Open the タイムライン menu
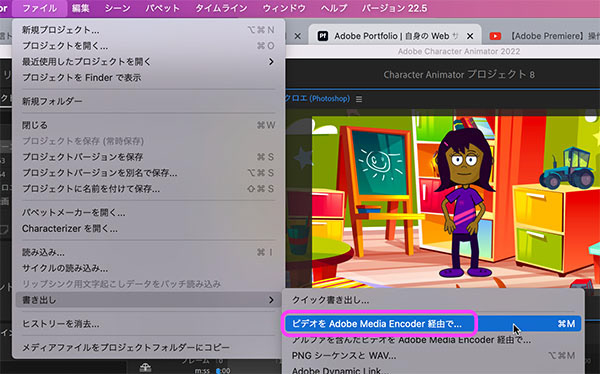Image resolution: width=600 pixels, height=374 pixels. [221, 8]
